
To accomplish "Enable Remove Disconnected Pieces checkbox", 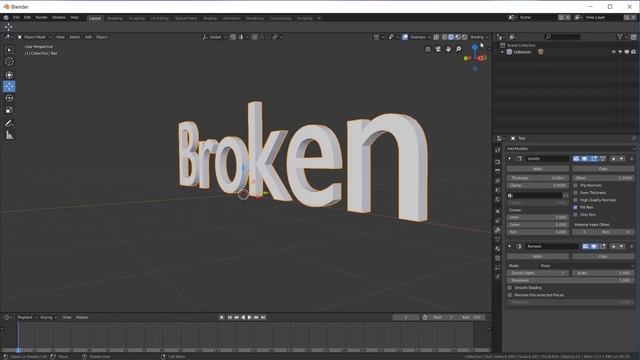I will pos(510,295).
